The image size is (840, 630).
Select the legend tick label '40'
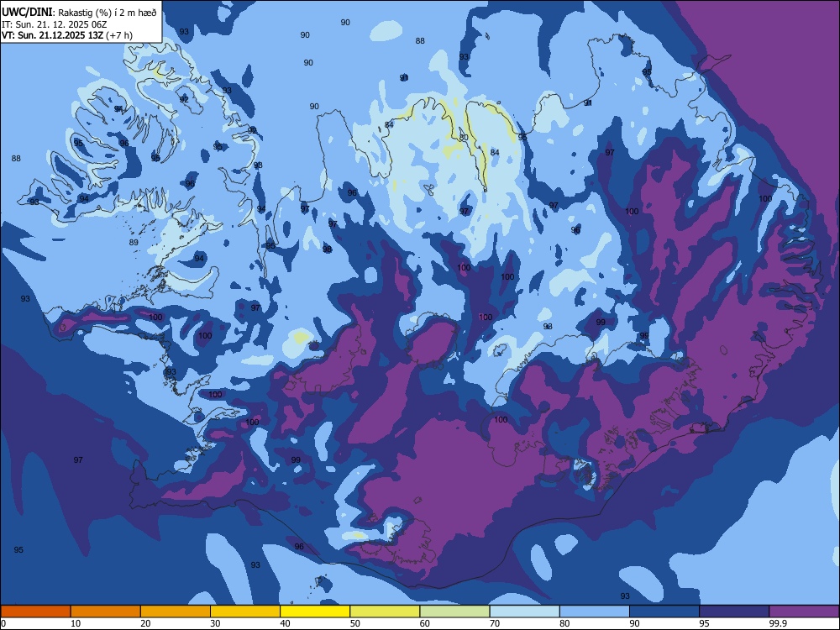[x=285, y=623]
